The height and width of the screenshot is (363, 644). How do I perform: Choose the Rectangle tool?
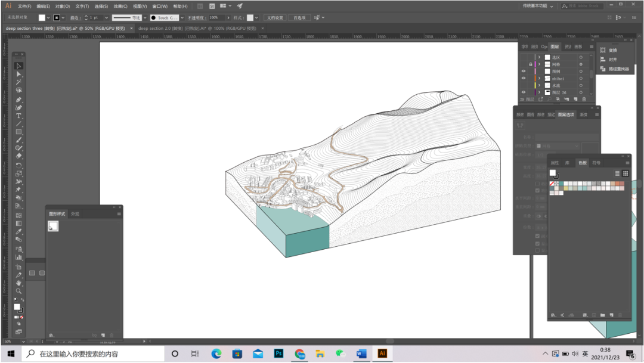coord(19,132)
